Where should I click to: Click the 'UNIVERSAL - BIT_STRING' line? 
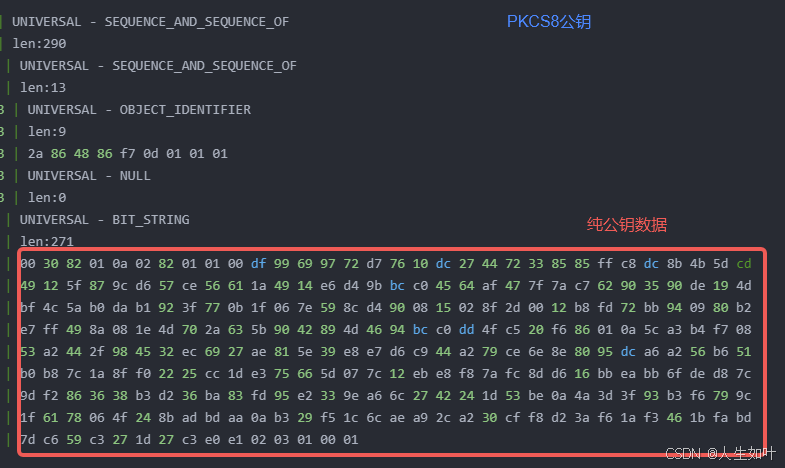pyautogui.click(x=105, y=220)
